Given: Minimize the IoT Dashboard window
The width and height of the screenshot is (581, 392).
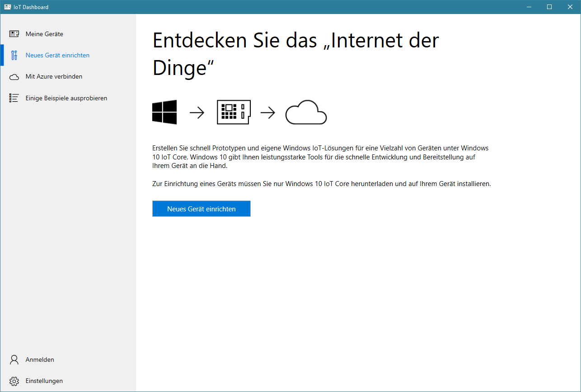Looking at the screenshot, I should 529,7.
